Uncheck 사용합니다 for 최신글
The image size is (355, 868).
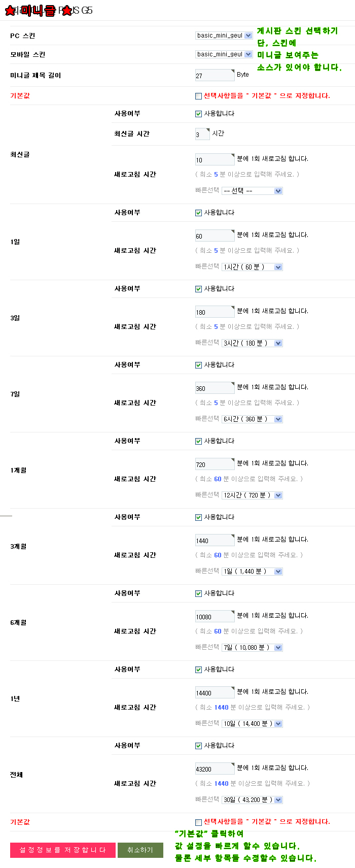point(198,114)
